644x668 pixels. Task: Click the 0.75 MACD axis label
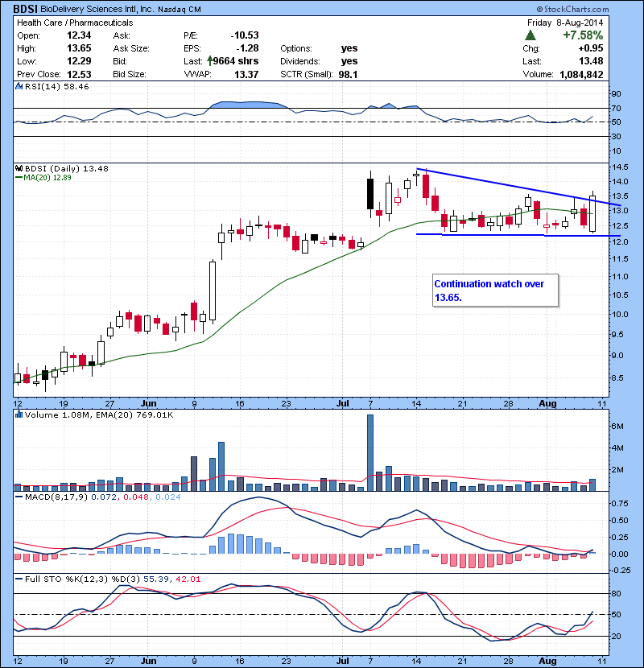click(620, 504)
